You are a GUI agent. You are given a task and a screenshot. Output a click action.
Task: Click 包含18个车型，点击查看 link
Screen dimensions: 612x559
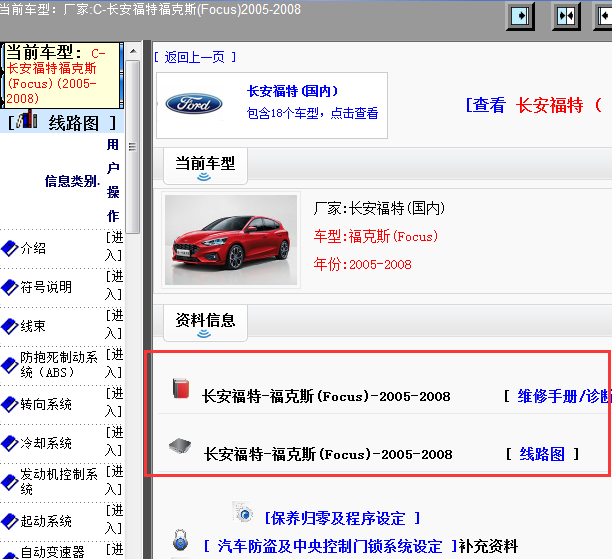click(x=312, y=113)
